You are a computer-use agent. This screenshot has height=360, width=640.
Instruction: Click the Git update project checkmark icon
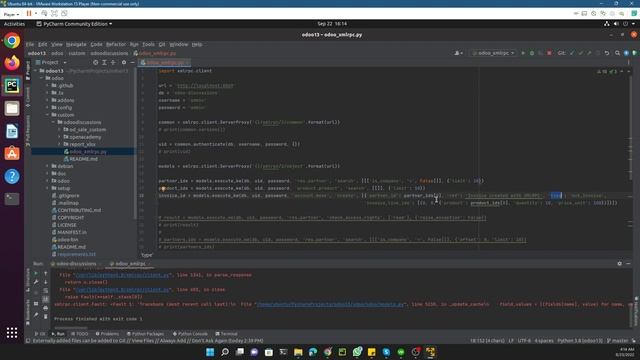coord(572,53)
